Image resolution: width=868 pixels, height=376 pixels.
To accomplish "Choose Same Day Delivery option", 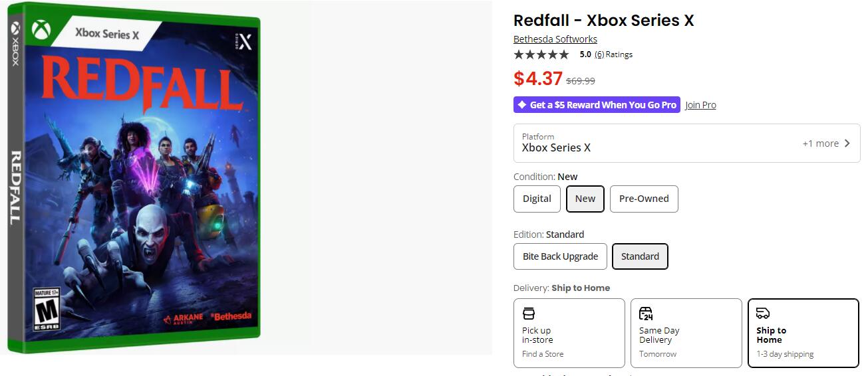I will [686, 333].
